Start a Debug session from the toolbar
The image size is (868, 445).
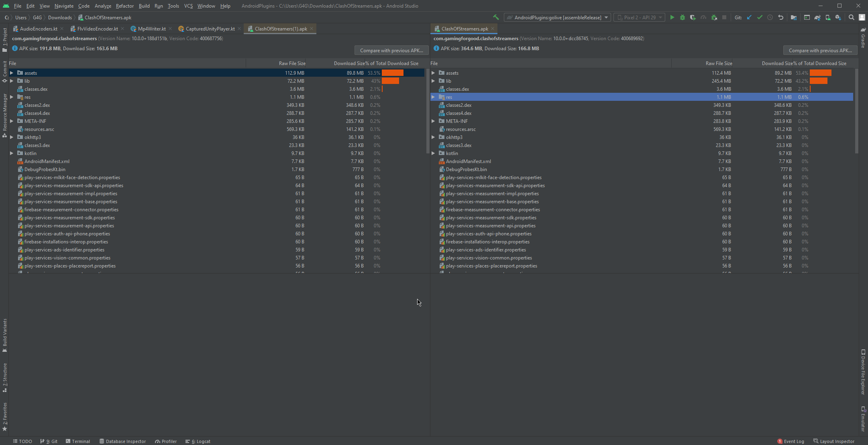[x=683, y=17]
